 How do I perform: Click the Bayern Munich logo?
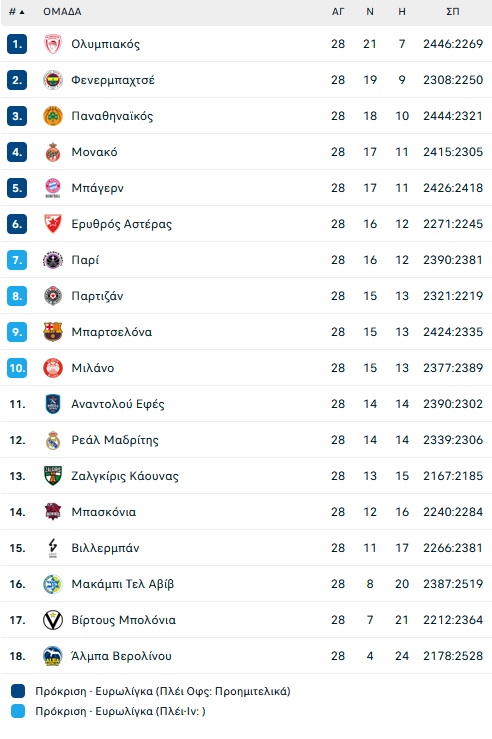[x=53, y=188]
